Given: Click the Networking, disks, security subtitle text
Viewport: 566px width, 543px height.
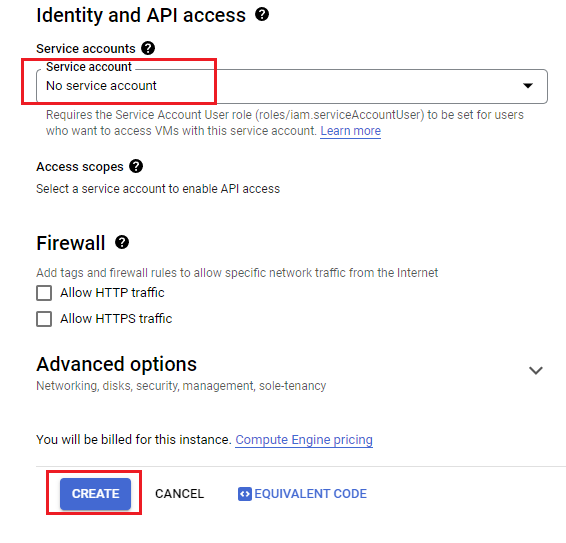Looking at the screenshot, I should [181, 386].
